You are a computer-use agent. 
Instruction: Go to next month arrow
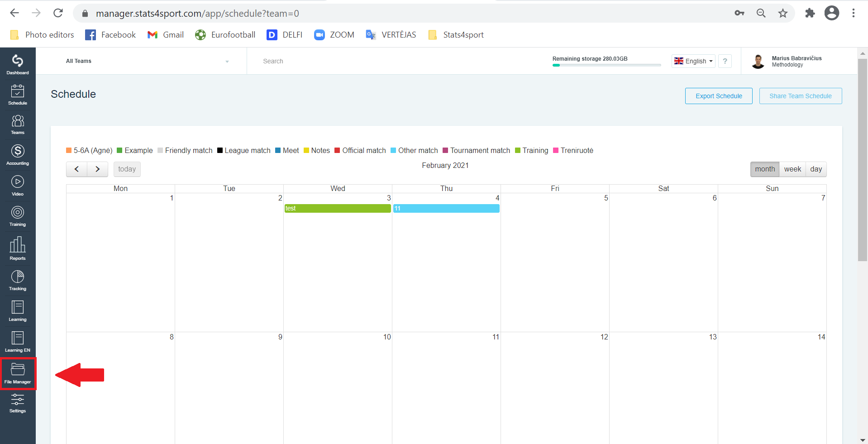[97, 169]
